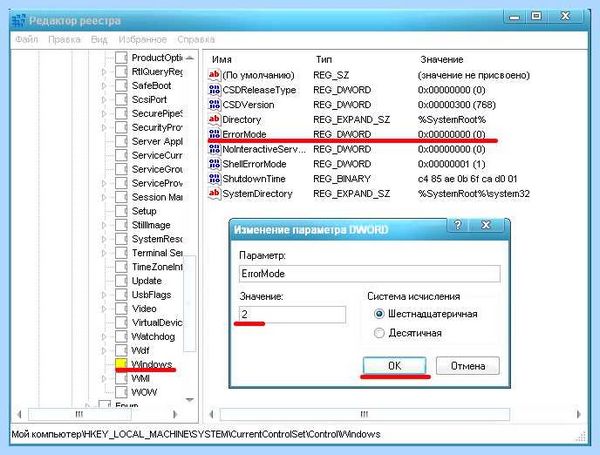Open the Файл menu
Viewport: 600px width, 455px height.
(x=26, y=39)
